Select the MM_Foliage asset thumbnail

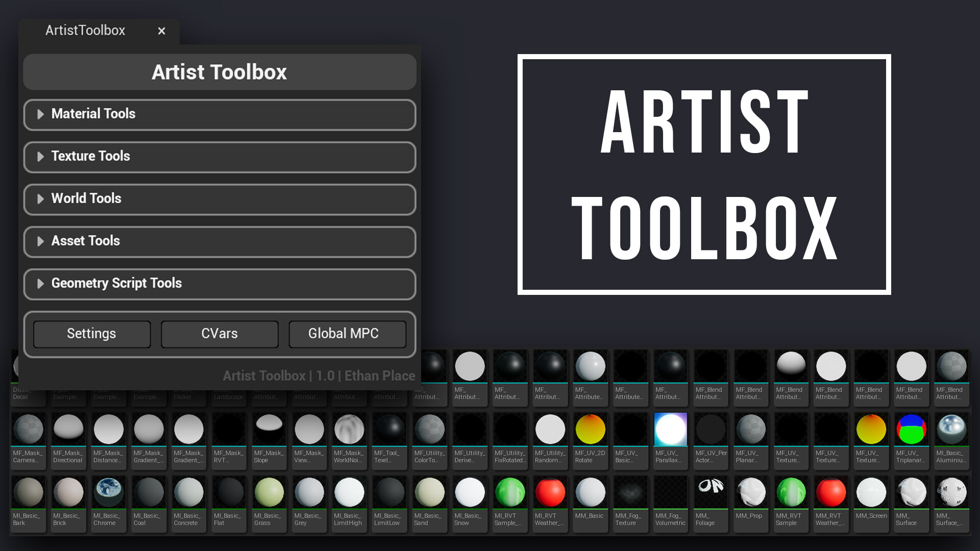tap(710, 492)
